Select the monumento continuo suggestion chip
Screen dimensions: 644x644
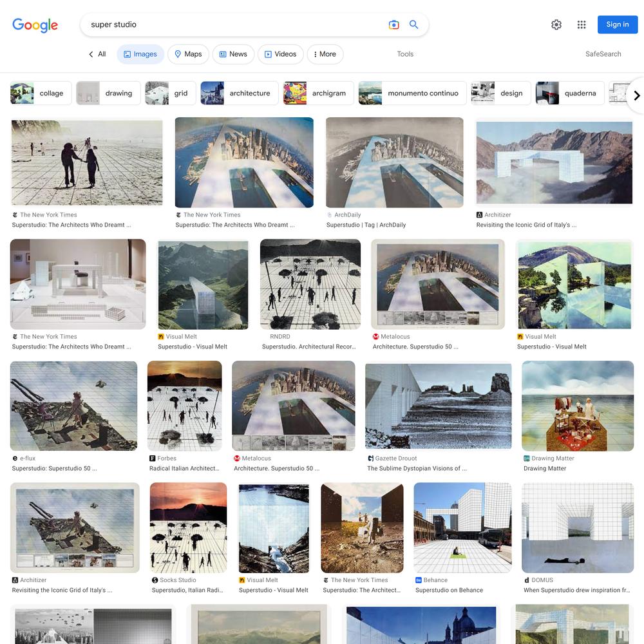pyautogui.click(x=412, y=93)
